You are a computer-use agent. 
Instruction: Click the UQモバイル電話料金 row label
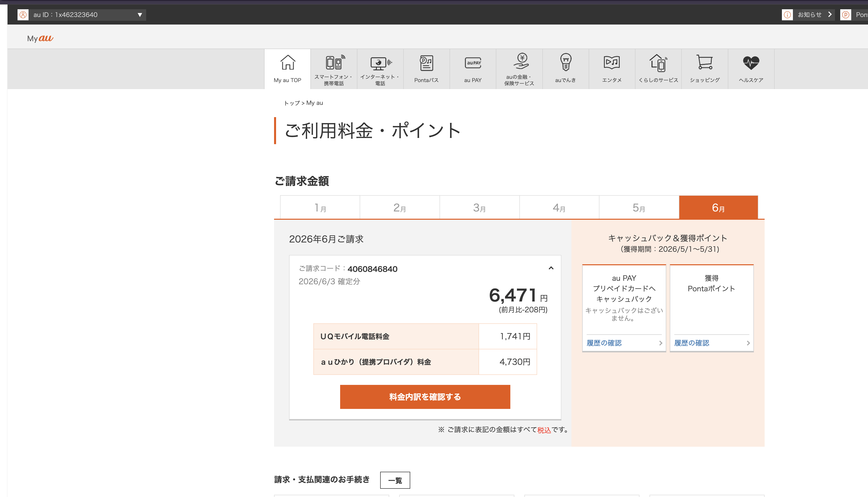[x=355, y=337]
